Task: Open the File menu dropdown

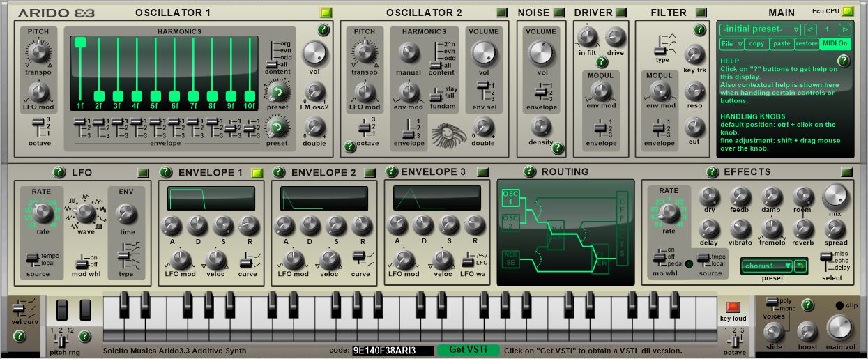Action: click(732, 43)
